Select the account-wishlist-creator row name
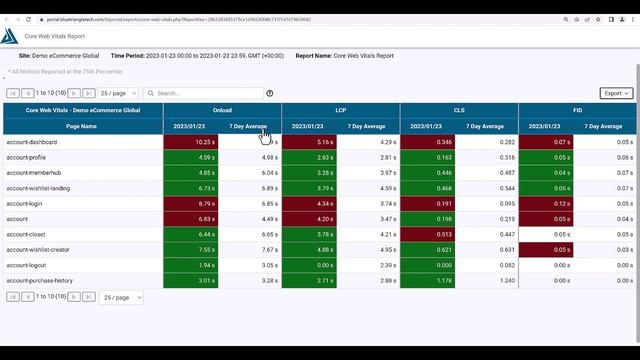Screen dimensions: 640x360 coord(38,250)
